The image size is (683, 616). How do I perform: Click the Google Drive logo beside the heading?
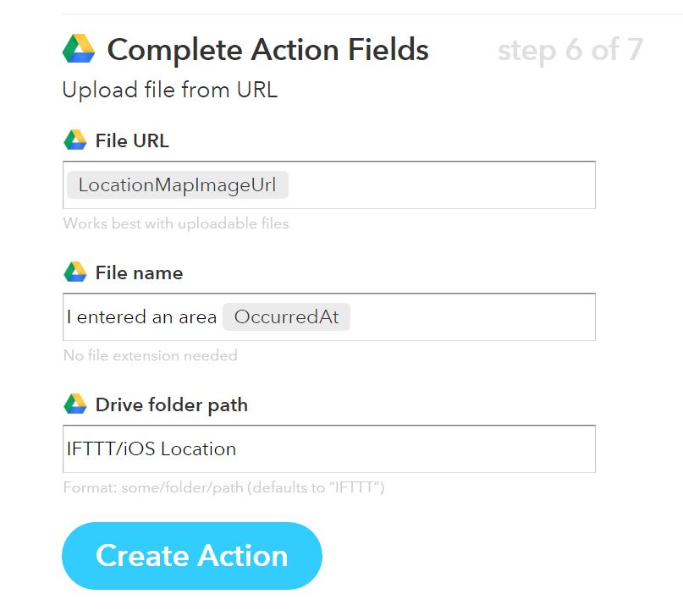click(79, 49)
